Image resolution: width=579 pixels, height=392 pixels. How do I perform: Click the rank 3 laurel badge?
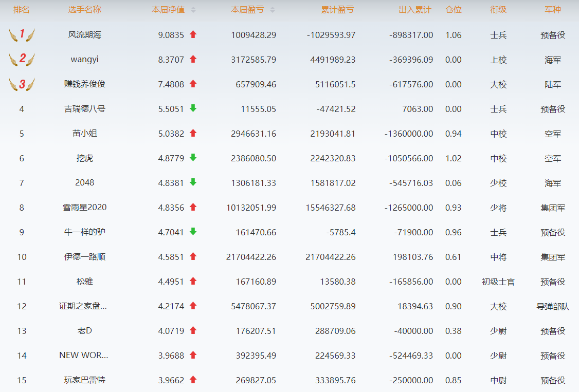[x=22, y=84]
